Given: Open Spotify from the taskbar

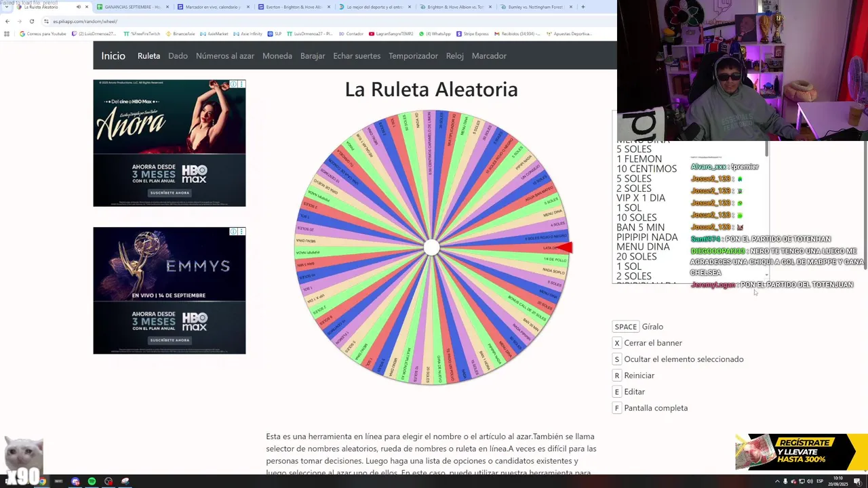Looking at the screenshot, I should 92,481.
